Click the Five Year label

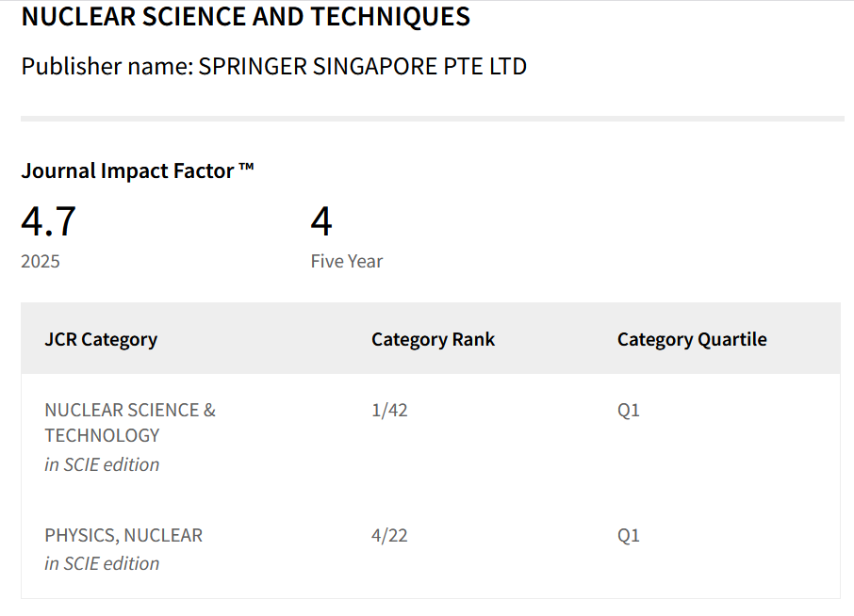point(346,261)
